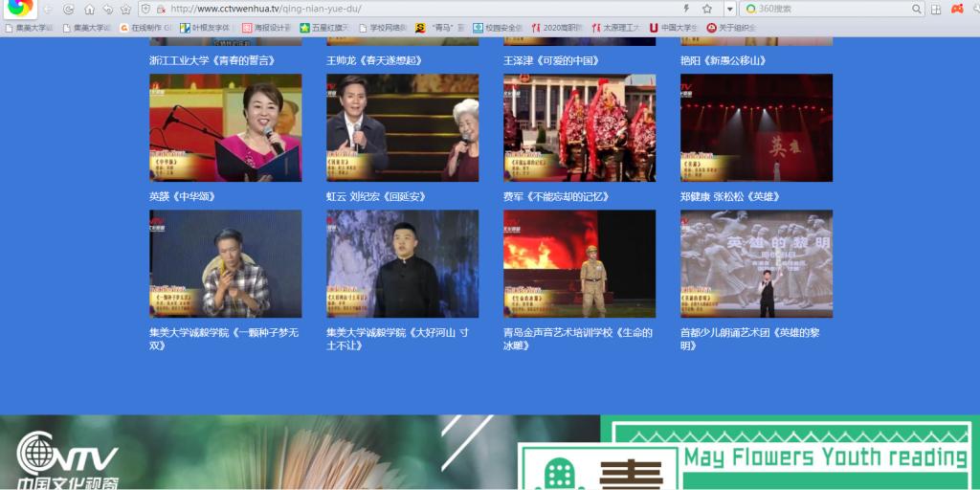
Task: Click the browser refresh button
Action: (x=69, y=9)
